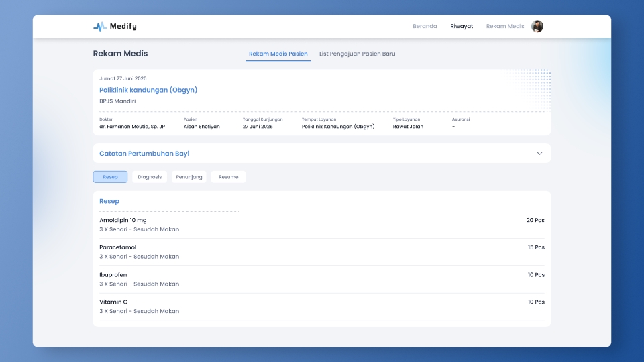The height and width of the screenshot is (362, 644).
Task: Click visit date value 27 Juni 2025
Action: [258, 127]
